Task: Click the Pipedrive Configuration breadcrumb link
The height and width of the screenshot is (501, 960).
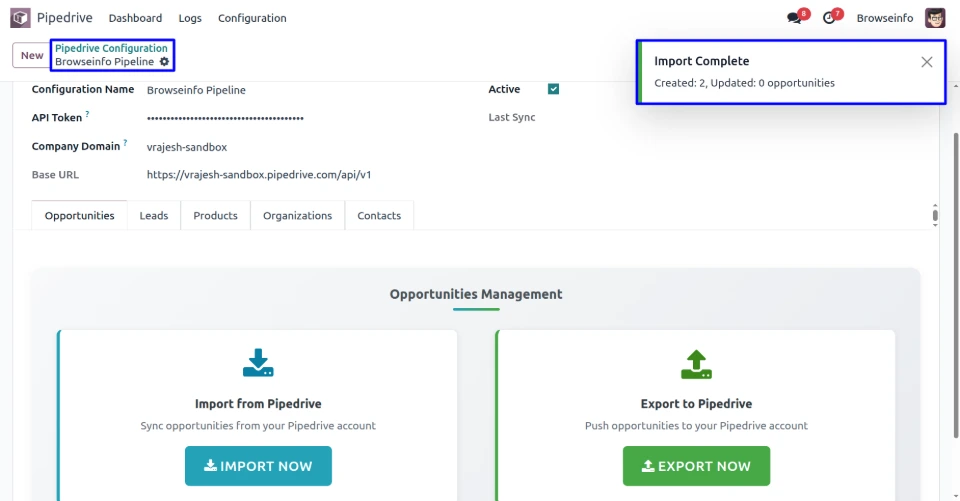Action: pos(111,48)
